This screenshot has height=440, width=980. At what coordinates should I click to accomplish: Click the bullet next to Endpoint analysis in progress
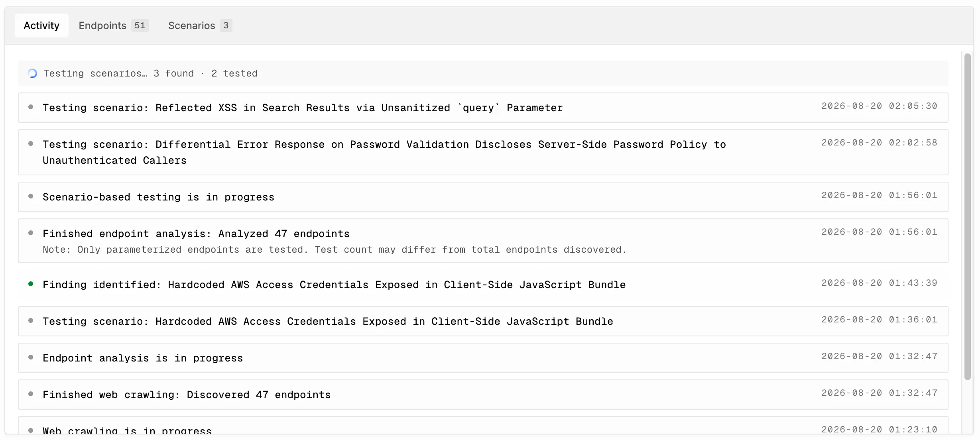pos(31,357)
